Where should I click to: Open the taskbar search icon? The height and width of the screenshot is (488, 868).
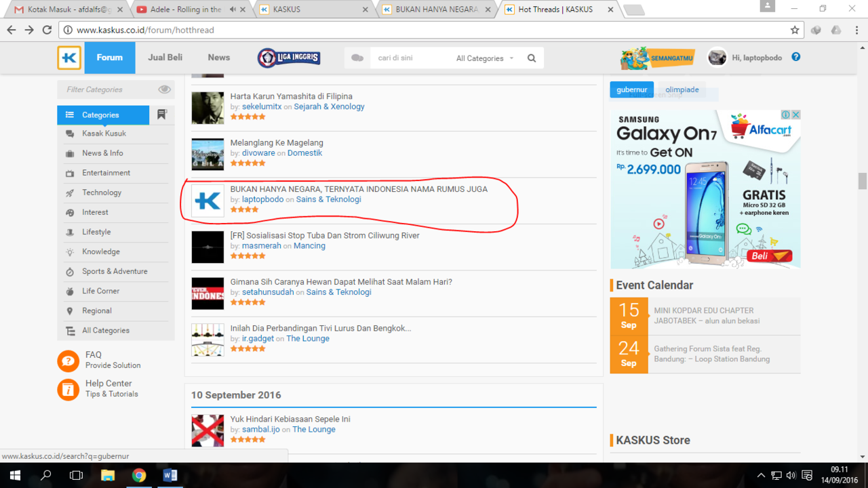point(46,475)
